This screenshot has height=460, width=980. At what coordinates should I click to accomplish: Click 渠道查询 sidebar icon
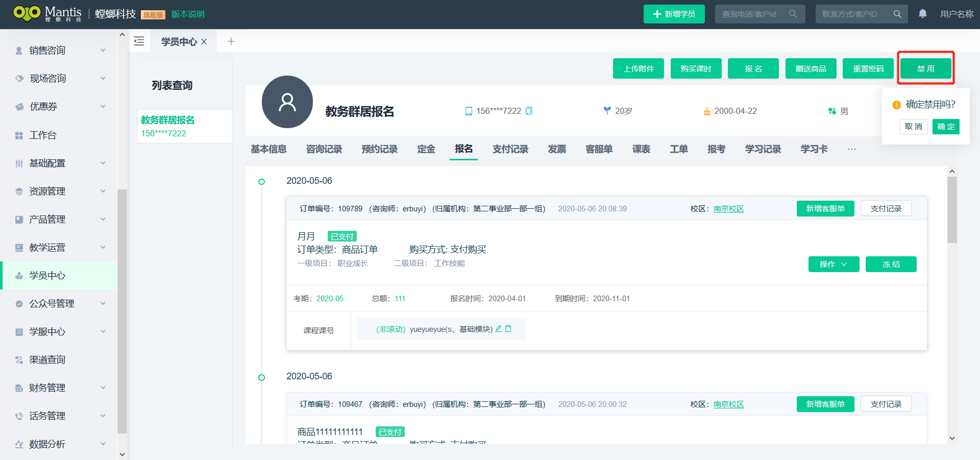pos(19,360)
